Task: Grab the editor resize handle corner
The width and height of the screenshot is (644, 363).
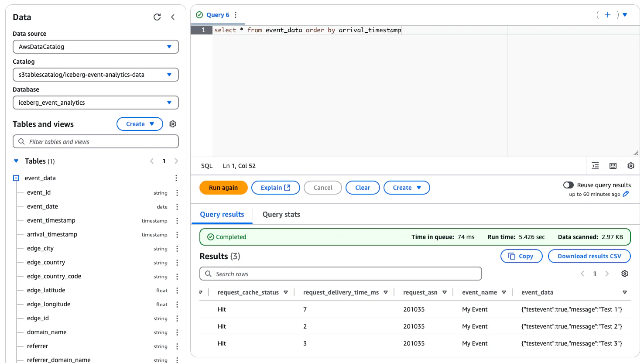Action: 636,153
